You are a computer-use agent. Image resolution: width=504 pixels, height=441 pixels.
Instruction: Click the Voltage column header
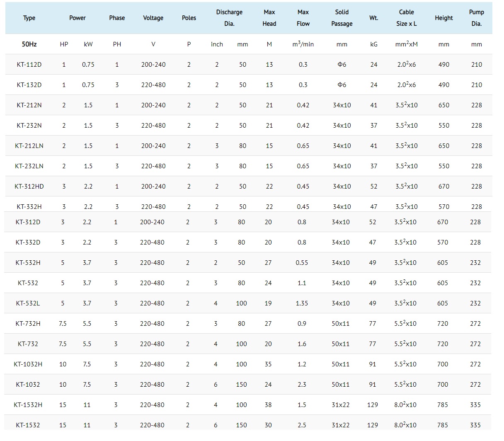153,18
